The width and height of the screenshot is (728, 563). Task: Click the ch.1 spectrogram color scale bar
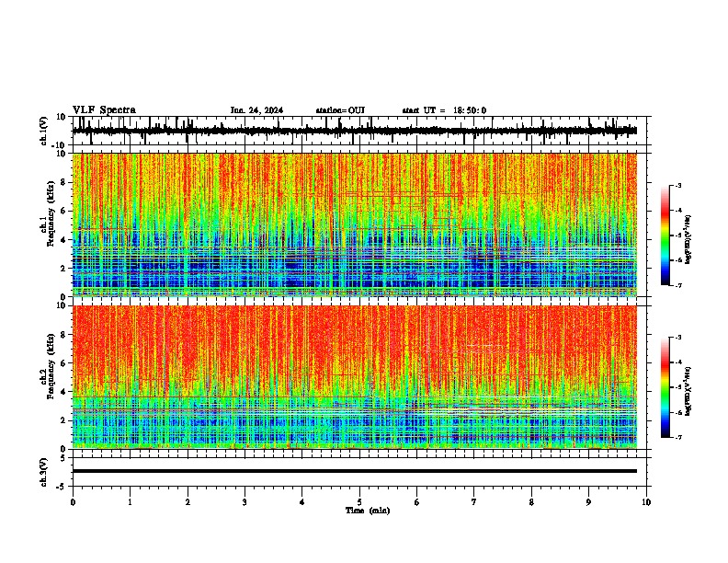[665, 236]
